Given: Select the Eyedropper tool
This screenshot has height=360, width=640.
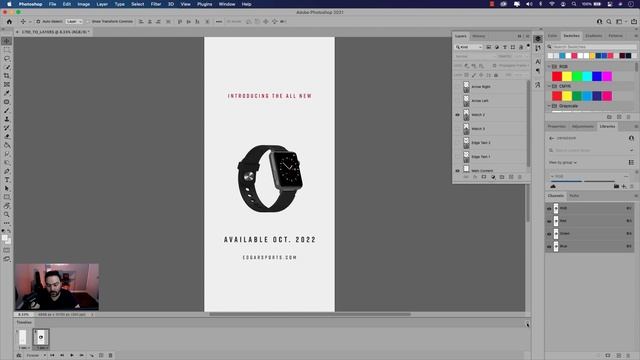Looking at the screenshot, I should coord(7,93).
